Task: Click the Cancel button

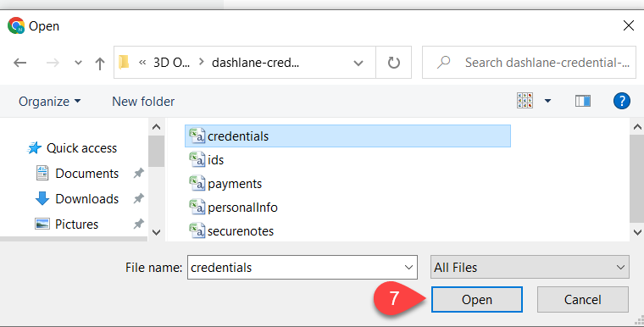Action: tap(583, 300)
